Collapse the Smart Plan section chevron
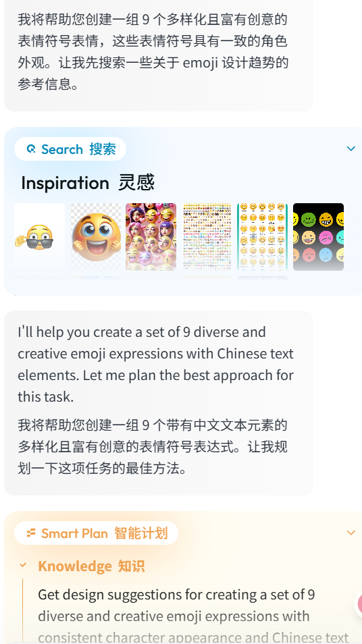 pyautogui.click(x=351, y=533)
